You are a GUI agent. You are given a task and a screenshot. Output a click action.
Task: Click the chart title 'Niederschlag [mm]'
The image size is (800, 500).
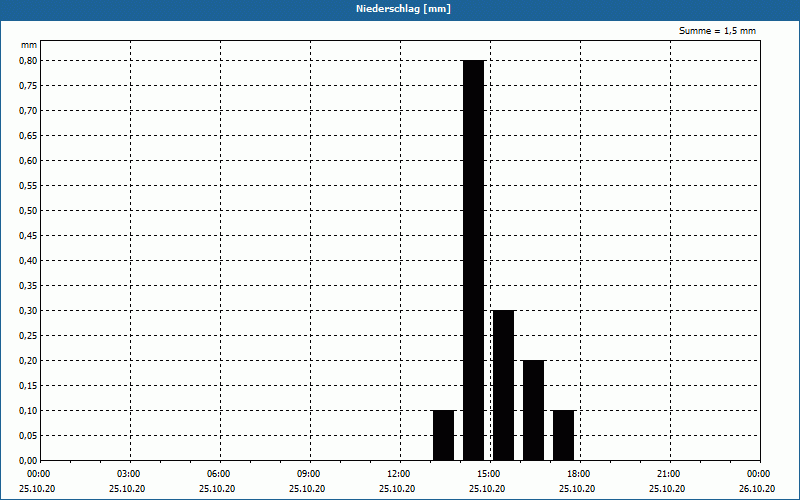pos(403,9)
